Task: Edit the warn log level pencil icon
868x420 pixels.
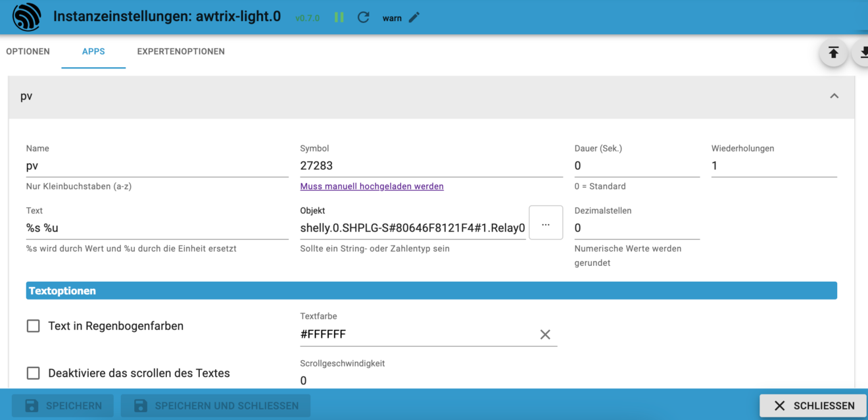Action: (x=414, y=18)
